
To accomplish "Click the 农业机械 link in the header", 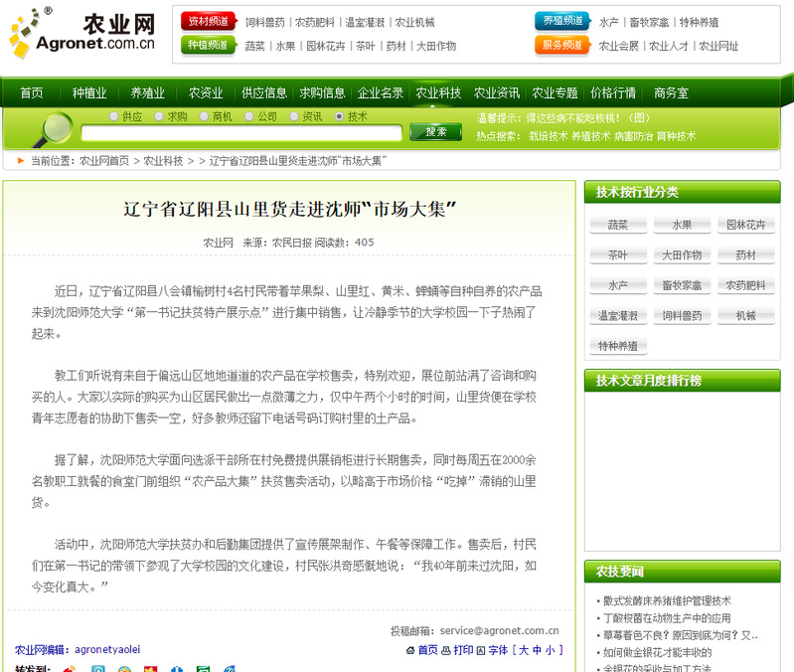I will tap(414, 22).
